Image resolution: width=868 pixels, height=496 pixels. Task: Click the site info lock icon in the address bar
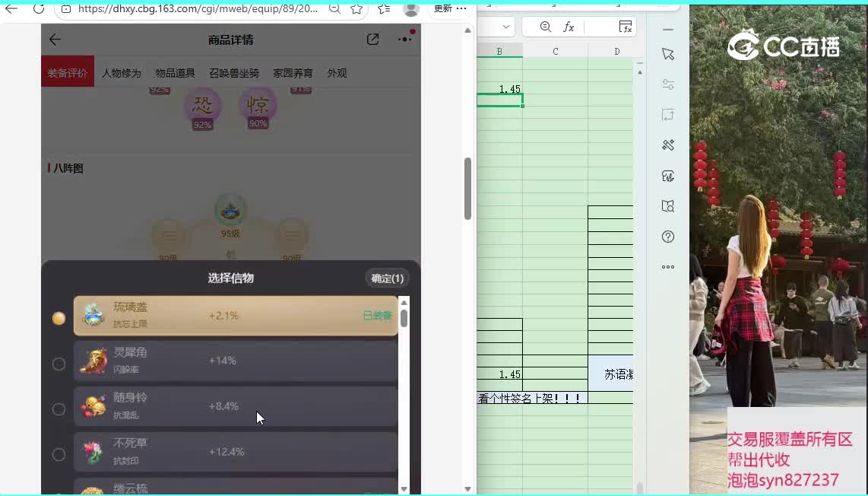click(66, 9)
